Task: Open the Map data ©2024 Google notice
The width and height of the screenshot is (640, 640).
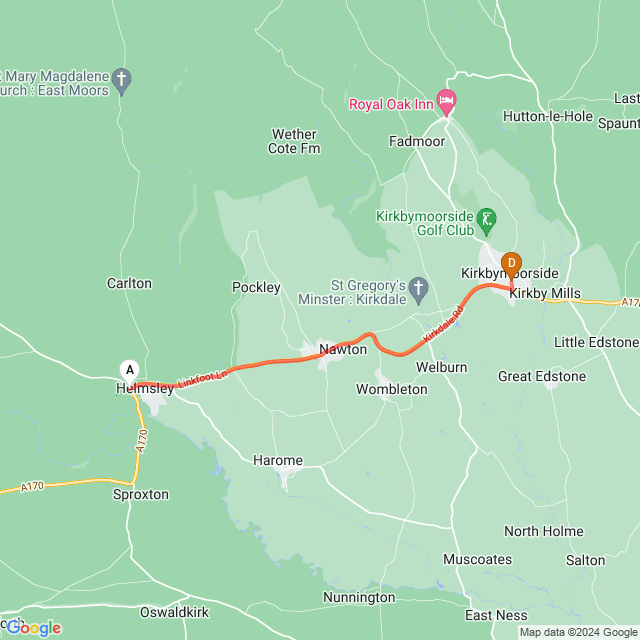Action: [579, 632]
